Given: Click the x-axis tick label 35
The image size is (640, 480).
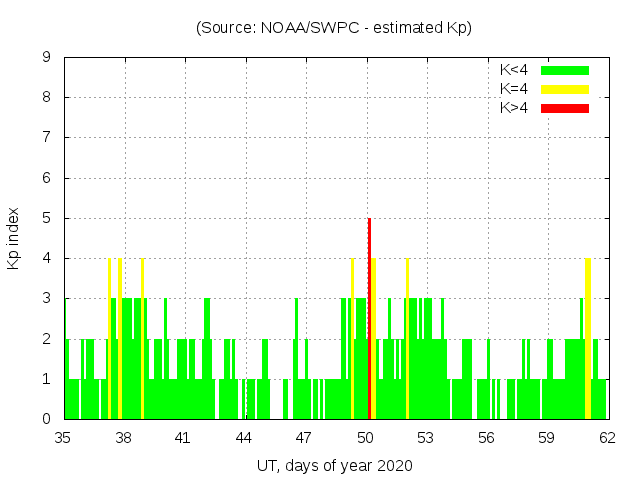Looking at the screenshot, I should [x=64, y=437].
